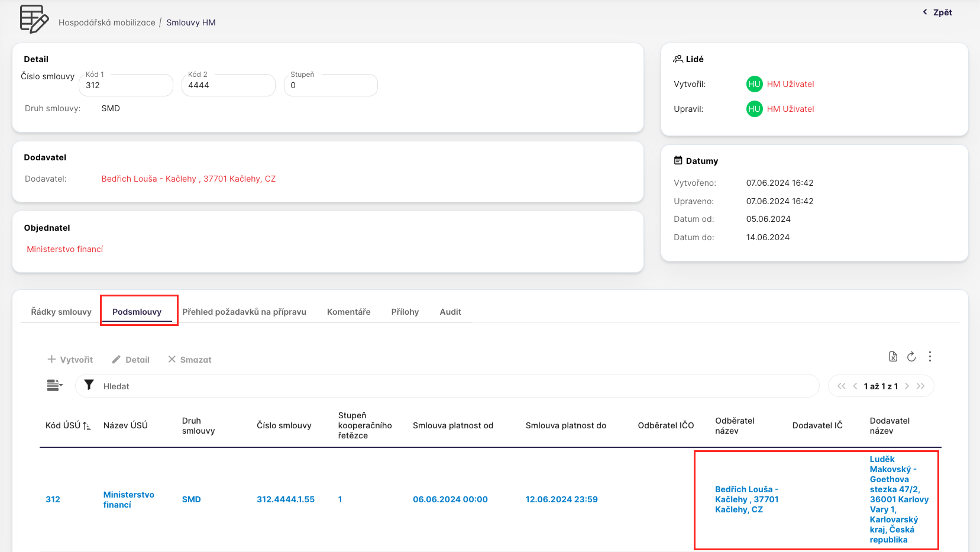The image size is (980, 552).
Task: Open the Audit tab
Action: coord(450,312)
